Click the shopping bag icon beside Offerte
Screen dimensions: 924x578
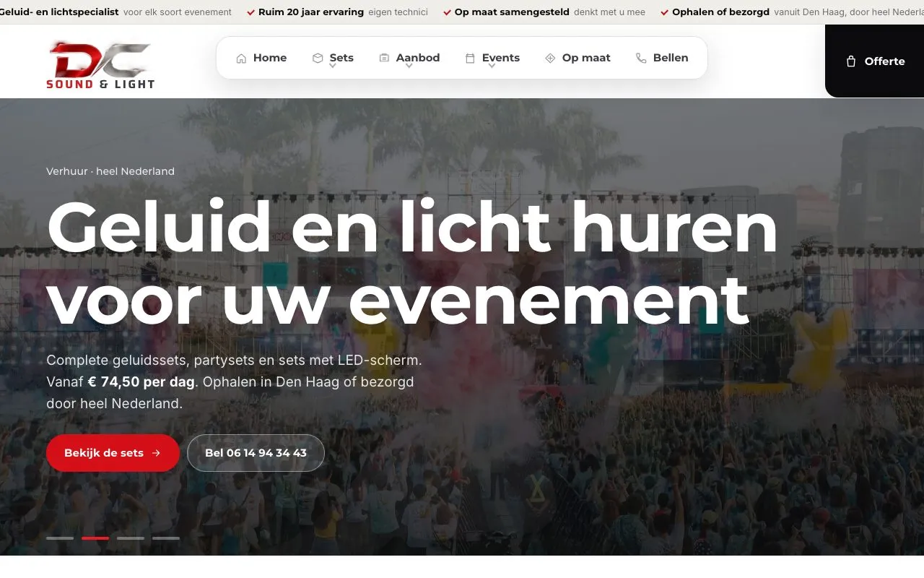point(851,61)
